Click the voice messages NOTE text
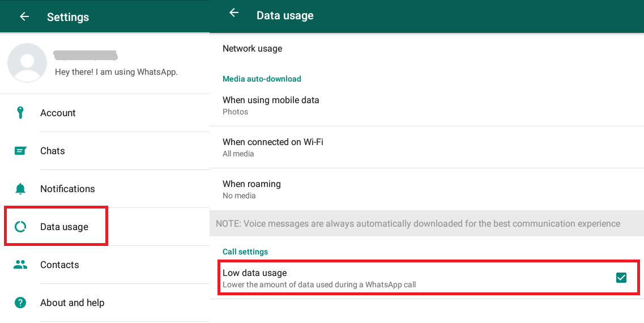The image size is (644, 323). click(418, 224)
